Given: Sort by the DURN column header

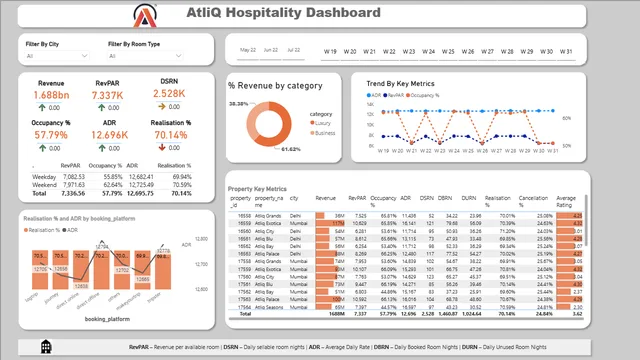Looking at the screenshot, I should point(469,198).
